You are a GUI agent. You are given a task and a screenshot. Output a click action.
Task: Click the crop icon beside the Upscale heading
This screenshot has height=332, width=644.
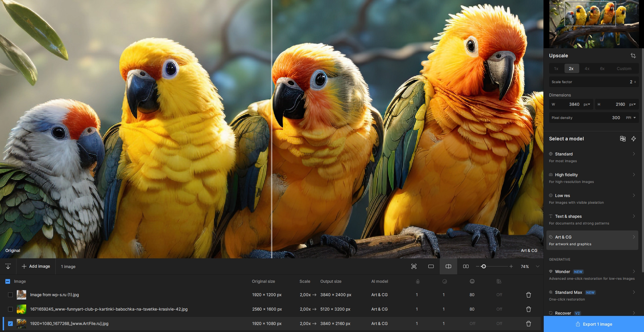tap(633, 56)
